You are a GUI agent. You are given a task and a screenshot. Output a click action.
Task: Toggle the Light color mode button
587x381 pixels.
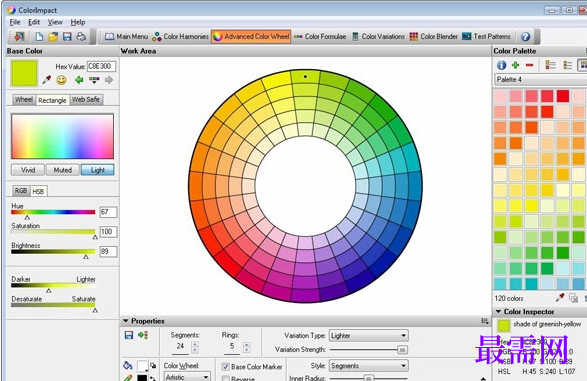tap(98, 170)
